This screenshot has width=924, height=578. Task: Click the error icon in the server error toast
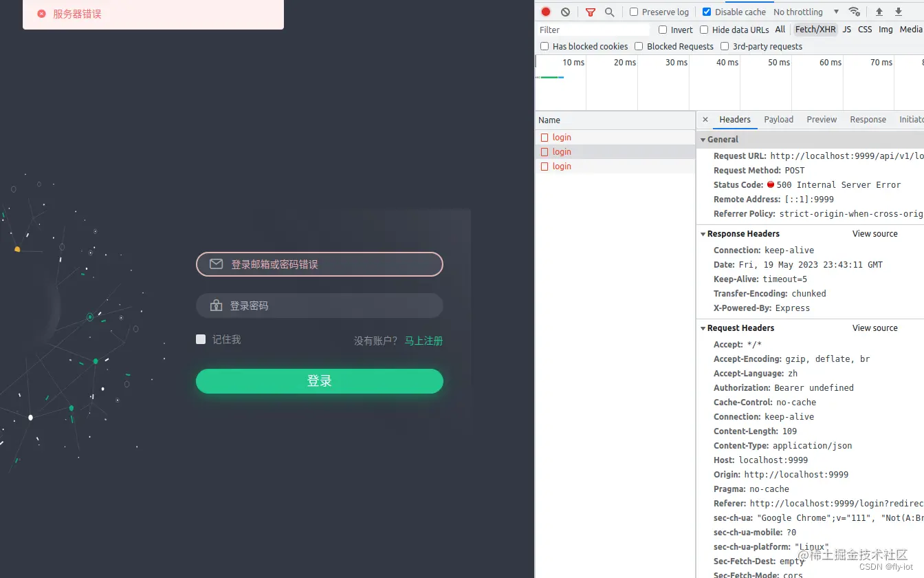click(41, 14)
